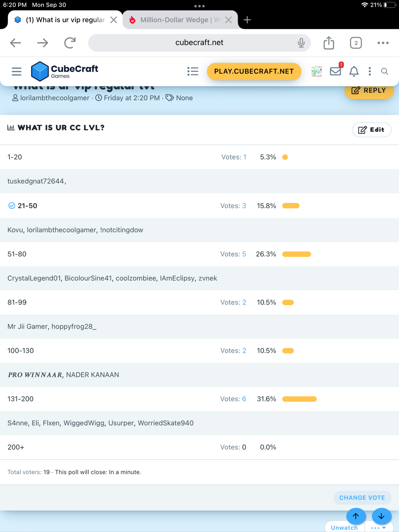Open the inbox envelope with notification
The image size is (399, 532).
pyautogui.click(x=336, y=71)
